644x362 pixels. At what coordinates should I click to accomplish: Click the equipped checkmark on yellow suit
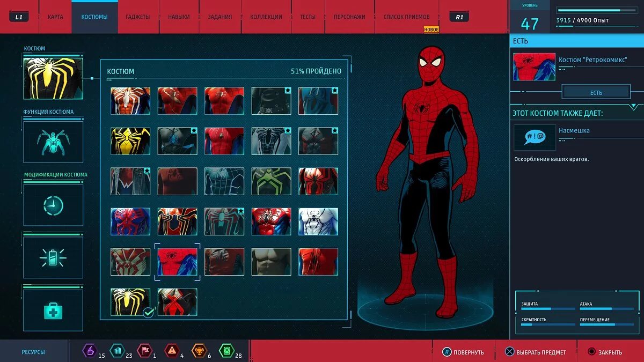click(x=148, y=312)
